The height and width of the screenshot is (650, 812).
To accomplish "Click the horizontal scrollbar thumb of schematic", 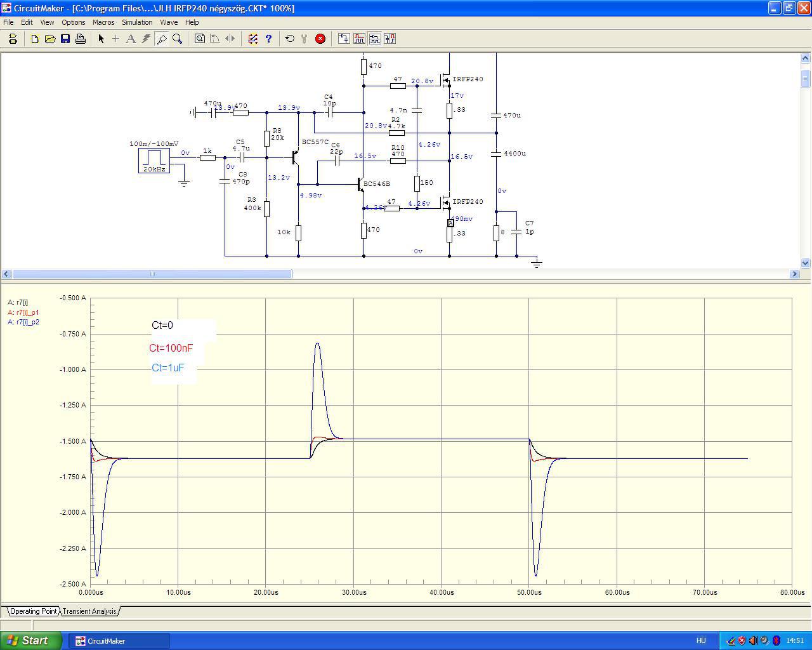I will click(x=152, y=274).
